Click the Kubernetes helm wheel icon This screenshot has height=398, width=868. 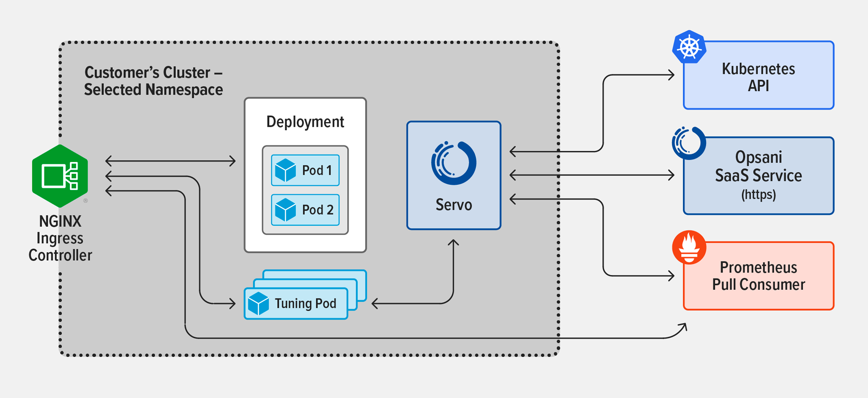[x=689, y=47]
